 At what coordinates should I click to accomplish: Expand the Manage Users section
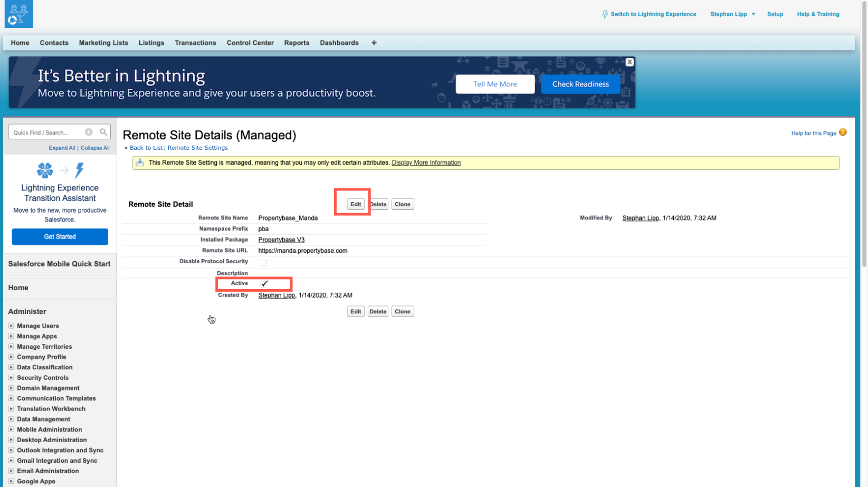(11, 326)
